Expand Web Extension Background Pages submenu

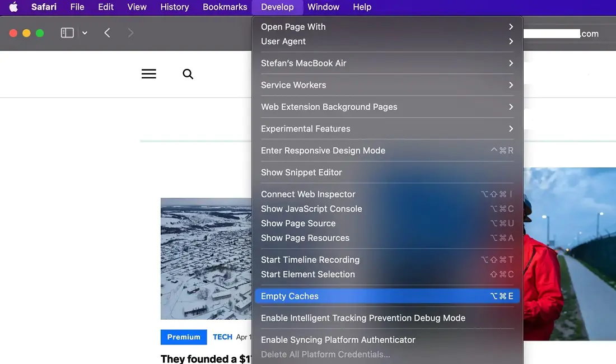[x=387, y=107]
